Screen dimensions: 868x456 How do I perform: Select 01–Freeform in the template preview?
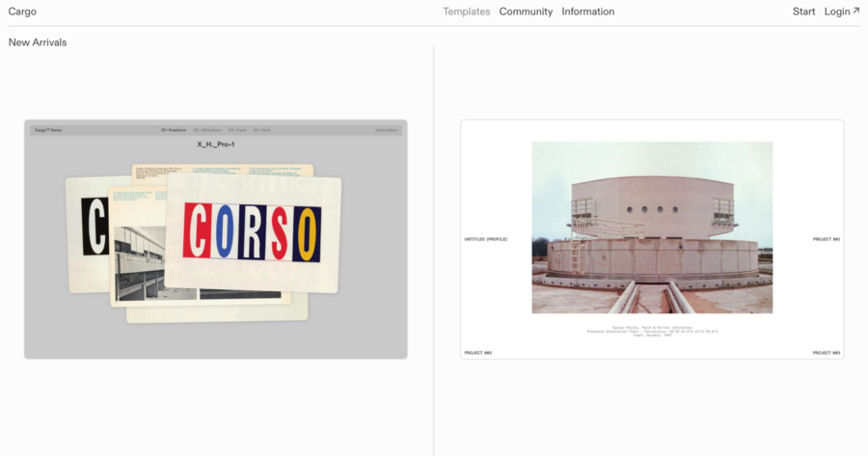[x=174, y=129]
